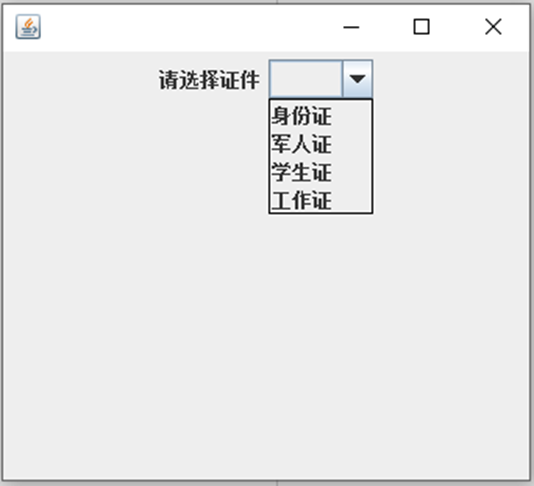Choose the student ID entry 学生证

[320, 172]
